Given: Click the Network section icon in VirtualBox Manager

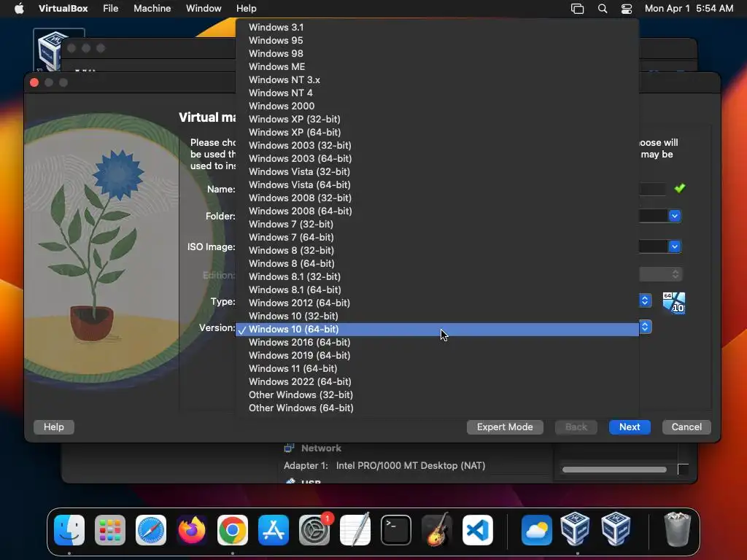Looking at the screenshot, I should (289, 448).
